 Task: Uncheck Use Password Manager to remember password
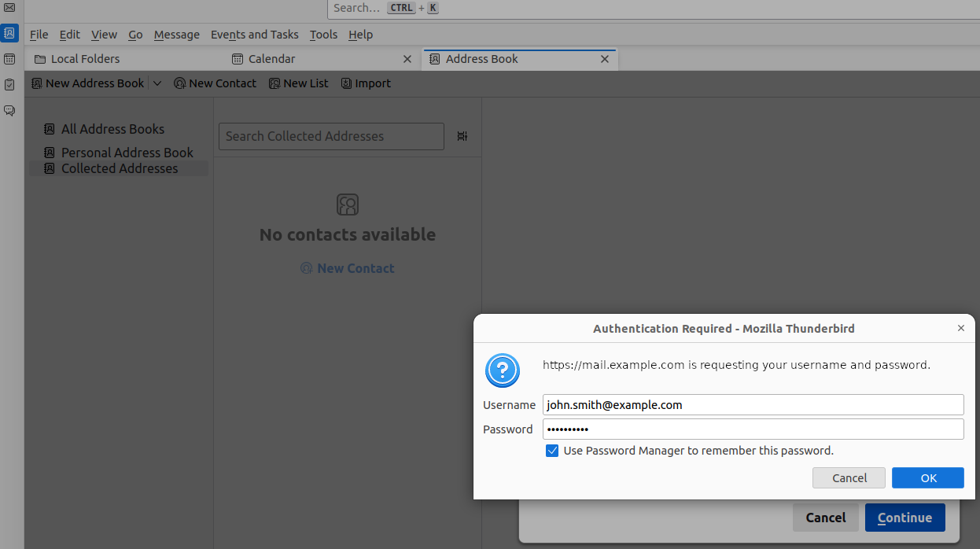(x=552, y=451)
